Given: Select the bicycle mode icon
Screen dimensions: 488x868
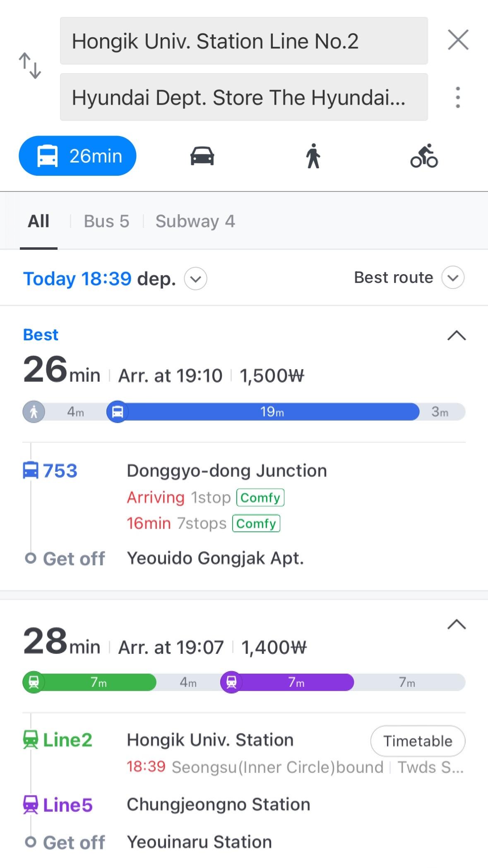Looking at the screenshot, I should point(424,156).
